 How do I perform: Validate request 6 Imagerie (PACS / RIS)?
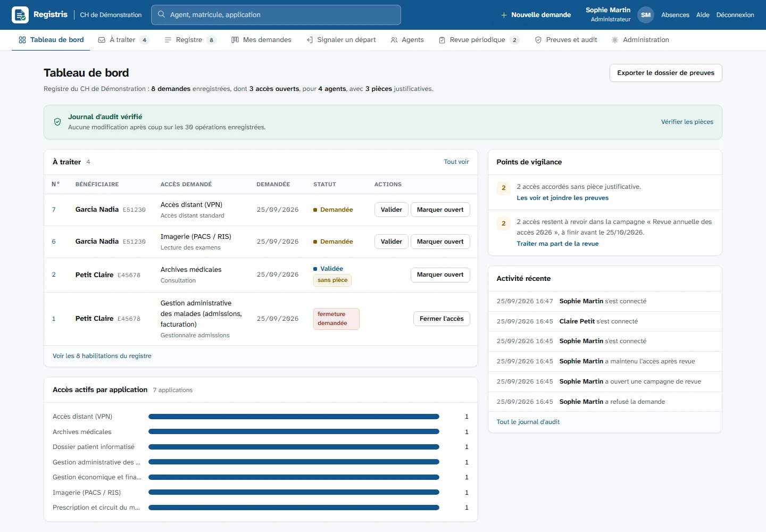tap(392, 242)
